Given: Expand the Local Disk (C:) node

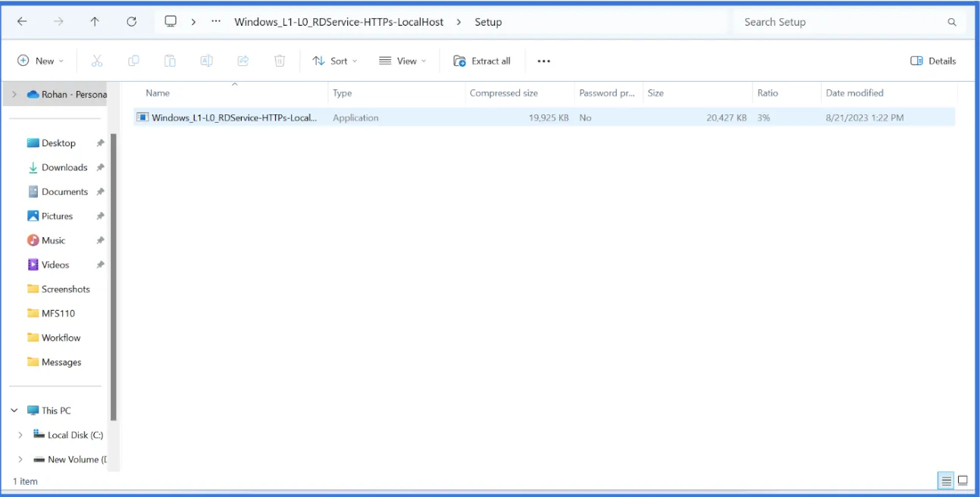Looking at the screenshot, I should pos(20,435).
